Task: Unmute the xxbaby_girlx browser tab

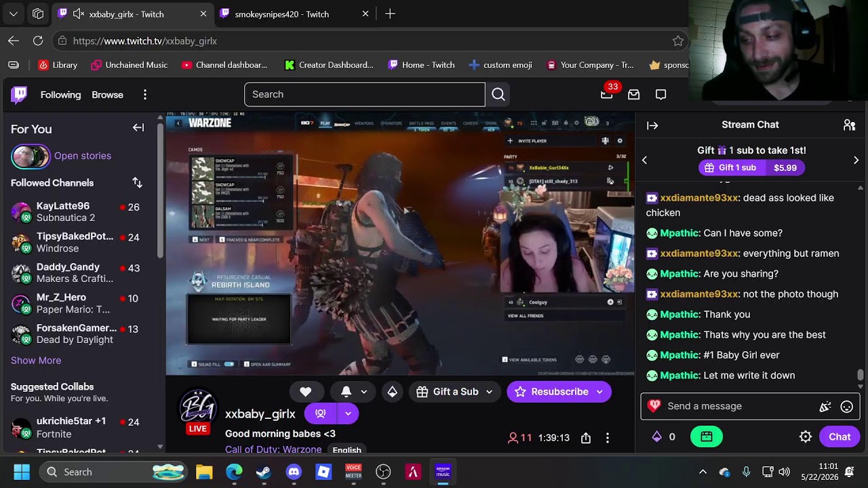Action: pos(79,14)
